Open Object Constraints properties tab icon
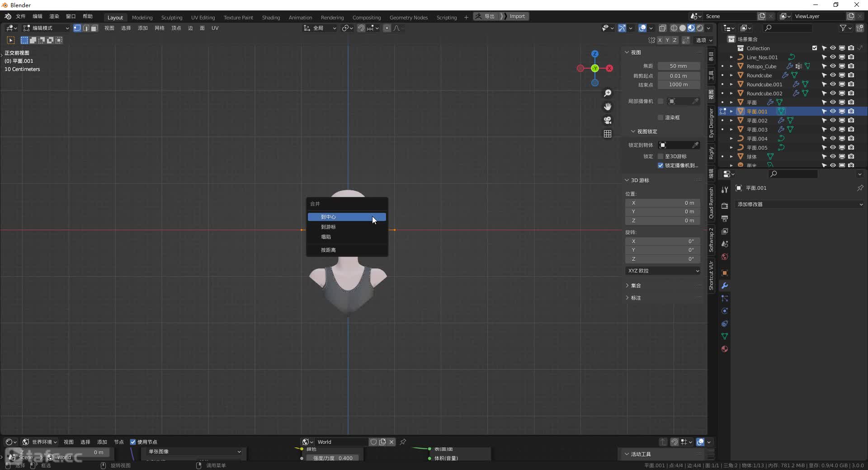Screen dimensions: 868x470 [x=725, y=324]
